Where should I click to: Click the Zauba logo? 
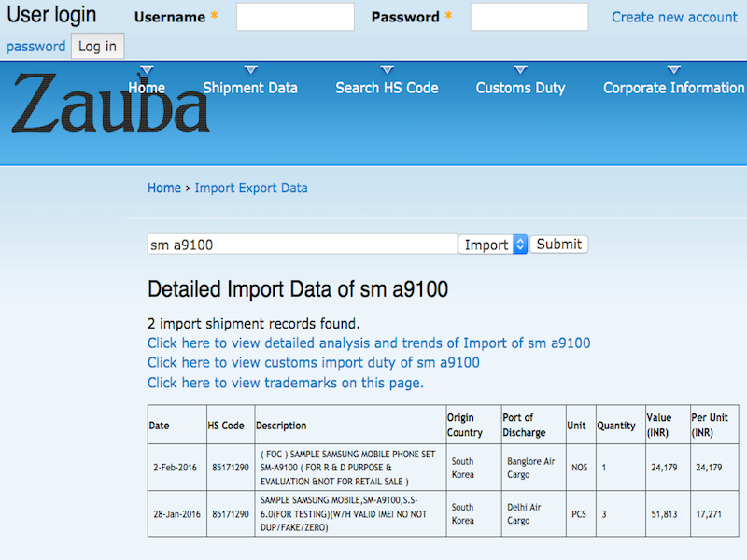tap(110, 104)
